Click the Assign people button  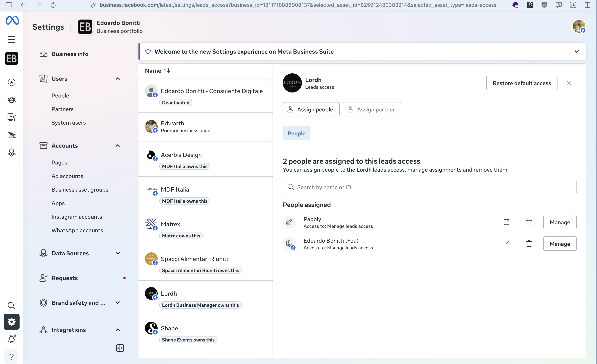[311, 109]
